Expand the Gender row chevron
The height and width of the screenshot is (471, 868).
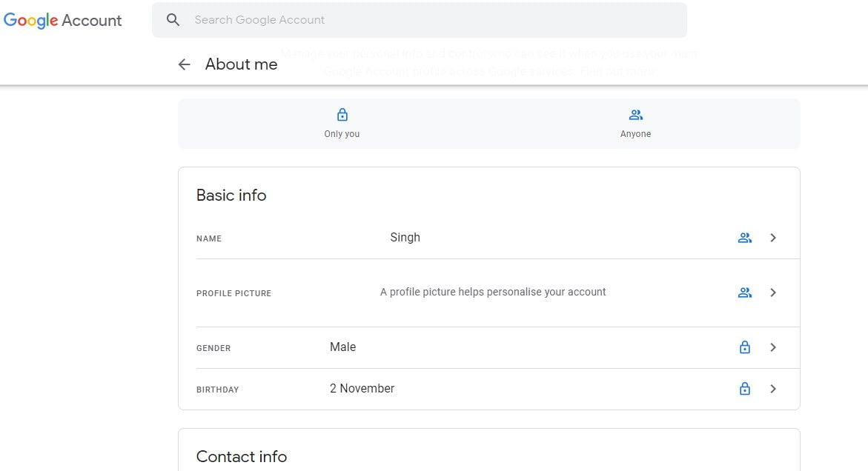click(x=773, y=347)
